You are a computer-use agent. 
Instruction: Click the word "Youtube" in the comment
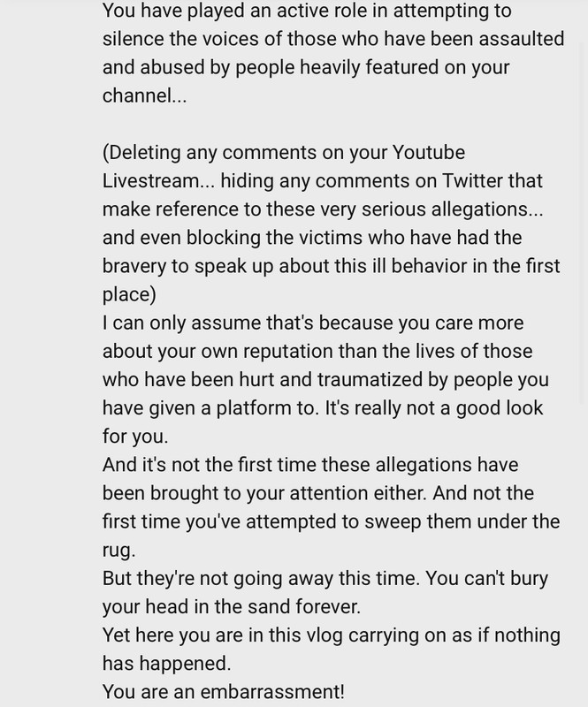(x=428, y=152)
